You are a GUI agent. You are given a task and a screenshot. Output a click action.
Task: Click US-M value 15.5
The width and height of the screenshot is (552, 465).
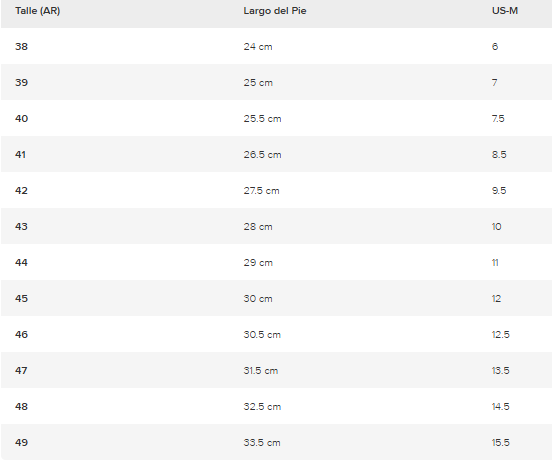501,443
